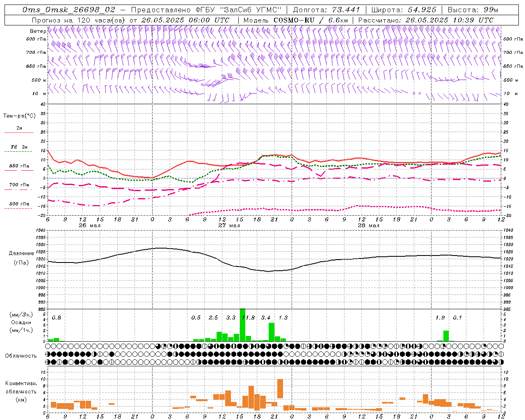Screen dimensions: 525x420
Task: Click the 26 мая date label
Action: [x=89, y=226]
